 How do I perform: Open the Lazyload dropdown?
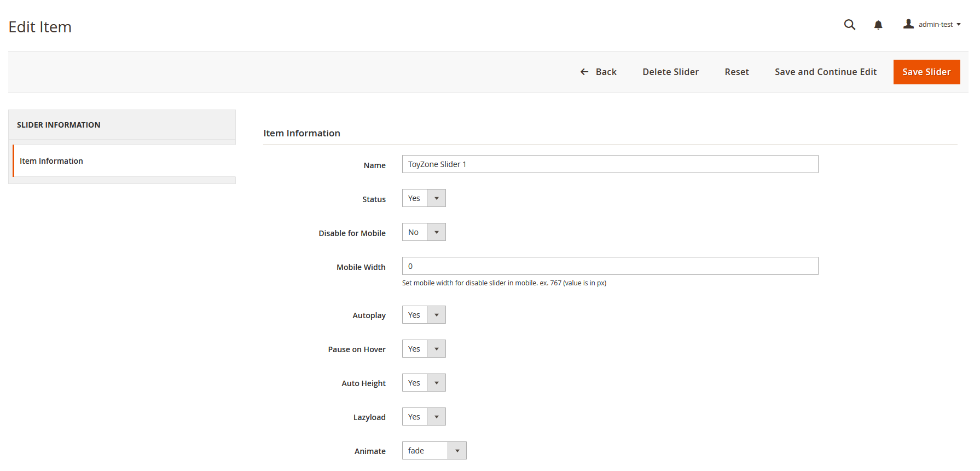coord(424,417)
